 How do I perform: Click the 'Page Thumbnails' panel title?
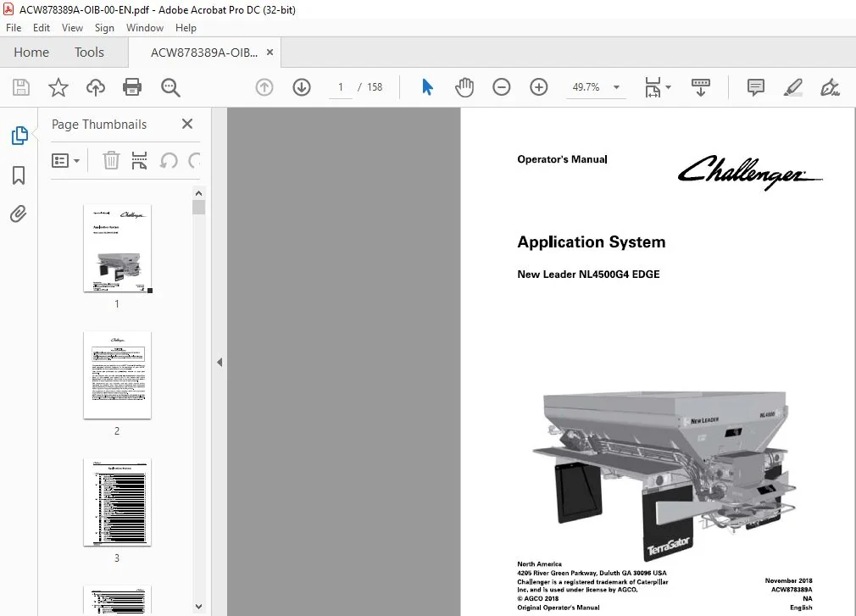[99, 125]
